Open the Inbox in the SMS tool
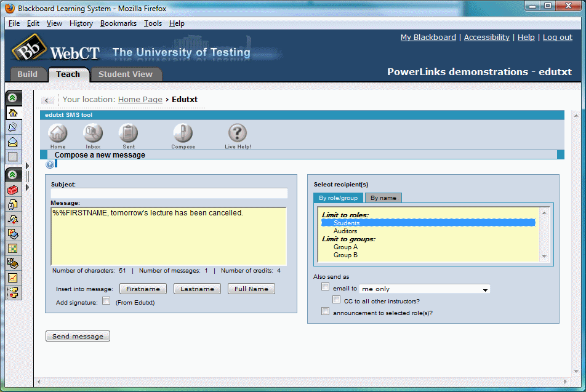This screenshot has height=392, width=586. pyautogui.click(x=92, y=134)
